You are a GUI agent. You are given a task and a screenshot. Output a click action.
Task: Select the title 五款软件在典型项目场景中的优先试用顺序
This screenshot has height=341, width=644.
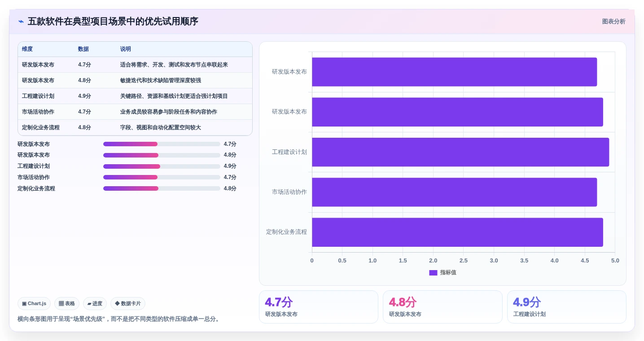coord(113,22)
